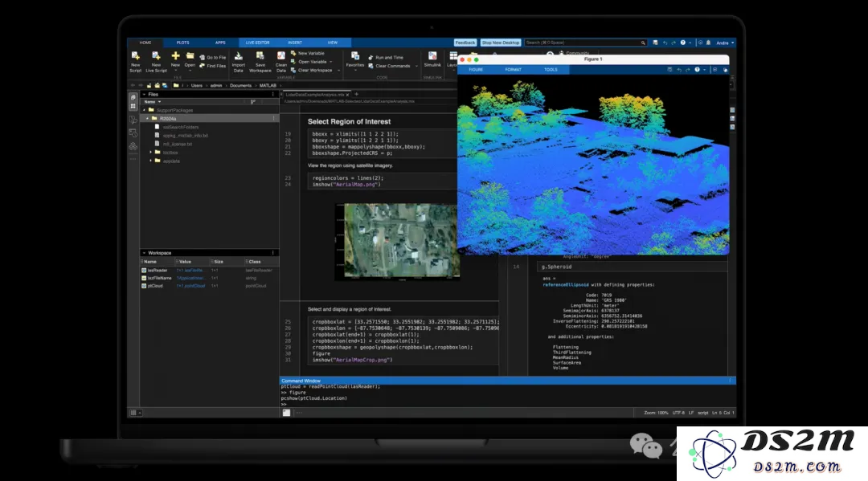The width and height of the screenshot is (868, 481).
Task: Click Find Files
Action: tap(212, 66)
